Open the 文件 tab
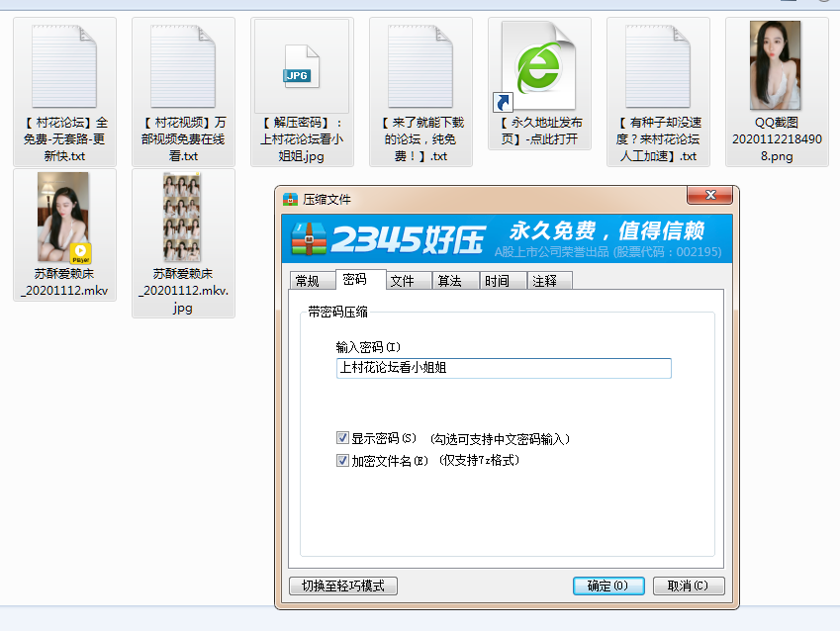The image size is (840, 631). point(403,281)
